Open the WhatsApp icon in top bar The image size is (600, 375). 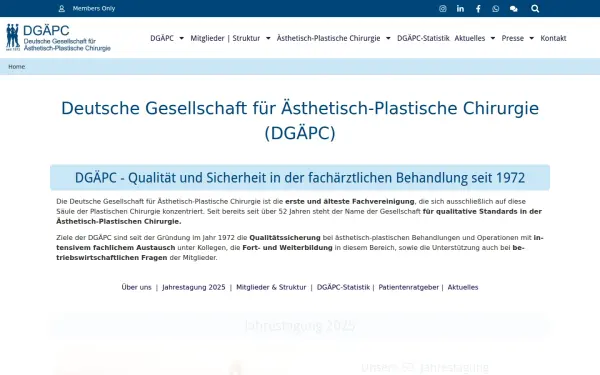[x=496, y=8]
